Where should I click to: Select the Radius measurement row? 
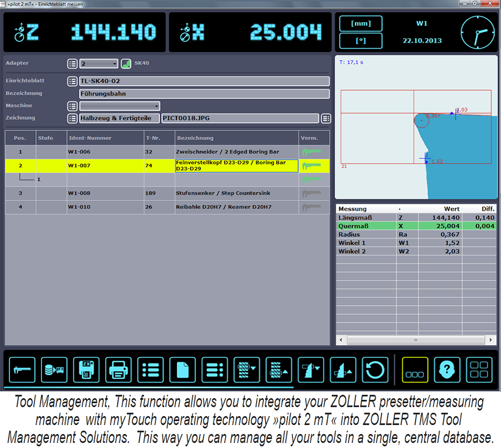(x=416, y=235)
